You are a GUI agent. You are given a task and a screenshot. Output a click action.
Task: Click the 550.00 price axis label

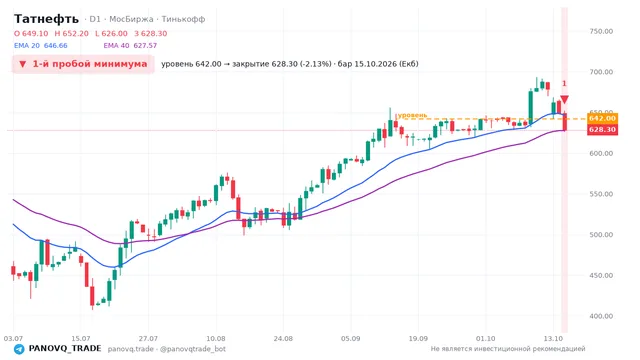pyautogui.click(x=601, y=194)
